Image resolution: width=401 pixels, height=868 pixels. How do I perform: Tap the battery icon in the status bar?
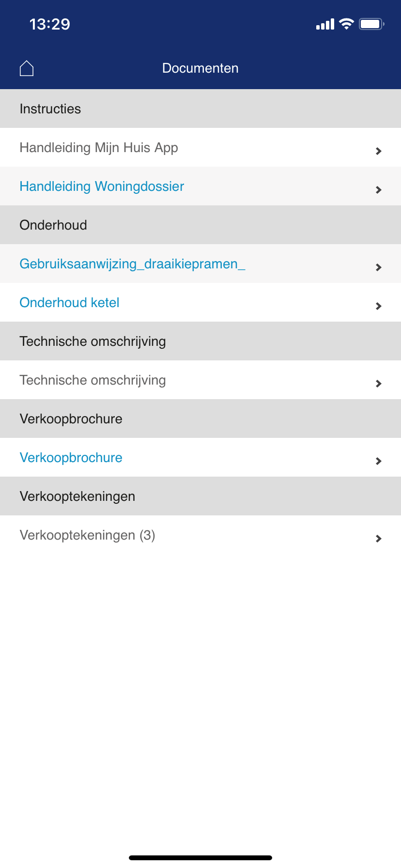point(371,24)
